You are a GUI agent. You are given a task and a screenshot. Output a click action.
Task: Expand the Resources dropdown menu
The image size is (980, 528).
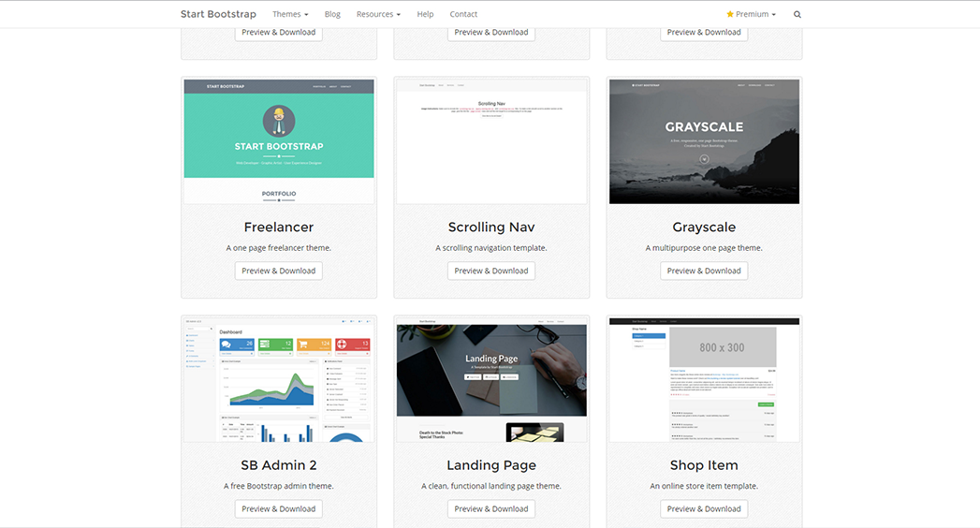[x=378, y=14]
